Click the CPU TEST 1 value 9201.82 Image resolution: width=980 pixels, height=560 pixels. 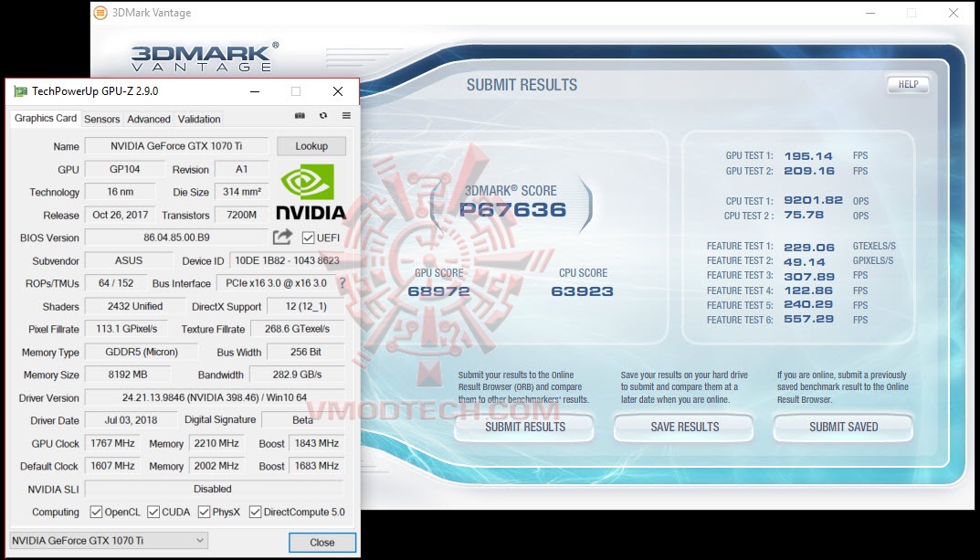point(813,201)
